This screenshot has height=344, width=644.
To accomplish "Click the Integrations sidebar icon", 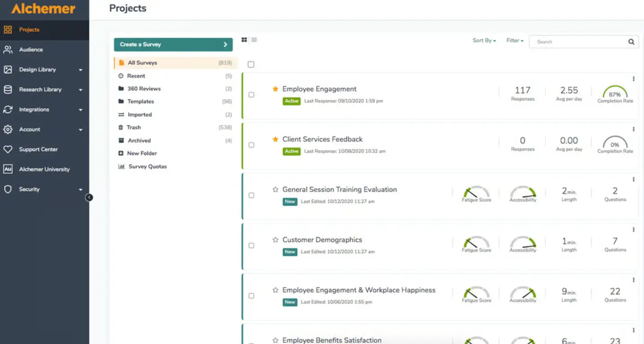I will (x=8, y=109).
